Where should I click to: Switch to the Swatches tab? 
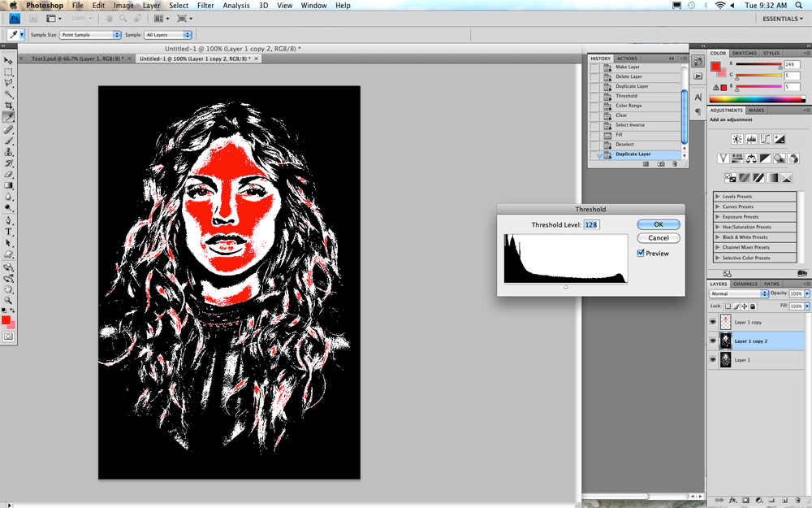click(744, 53)
